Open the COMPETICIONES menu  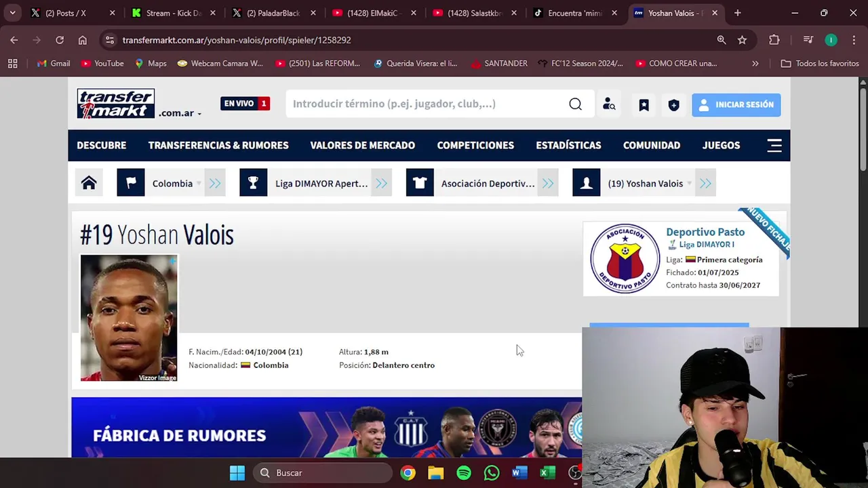[x=475, y=145]
